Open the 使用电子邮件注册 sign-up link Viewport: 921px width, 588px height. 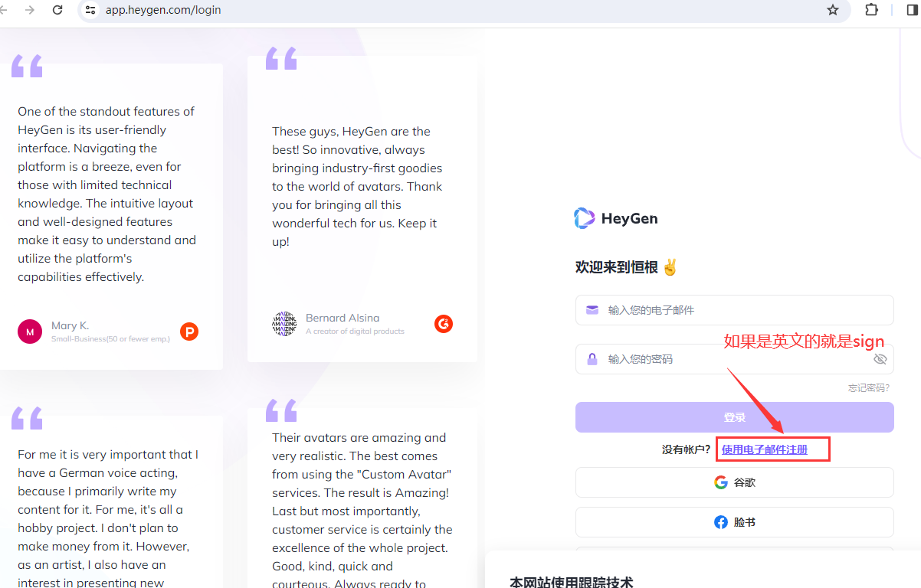coord(765,449)
